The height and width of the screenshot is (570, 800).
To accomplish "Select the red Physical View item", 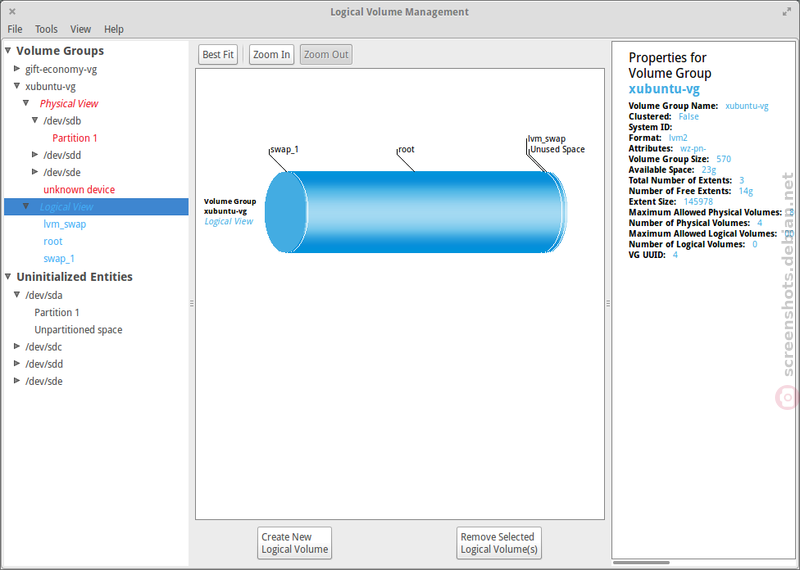I will tap(69, 104).
